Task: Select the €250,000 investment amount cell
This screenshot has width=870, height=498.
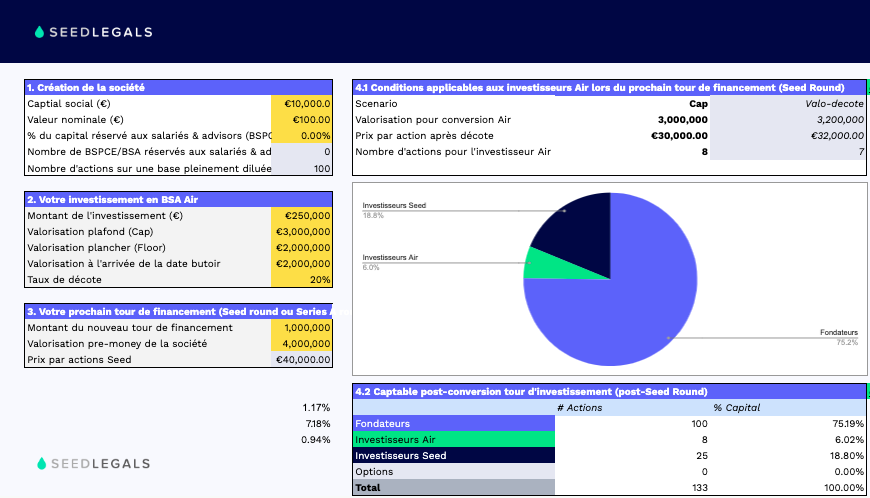Action: 301,215
